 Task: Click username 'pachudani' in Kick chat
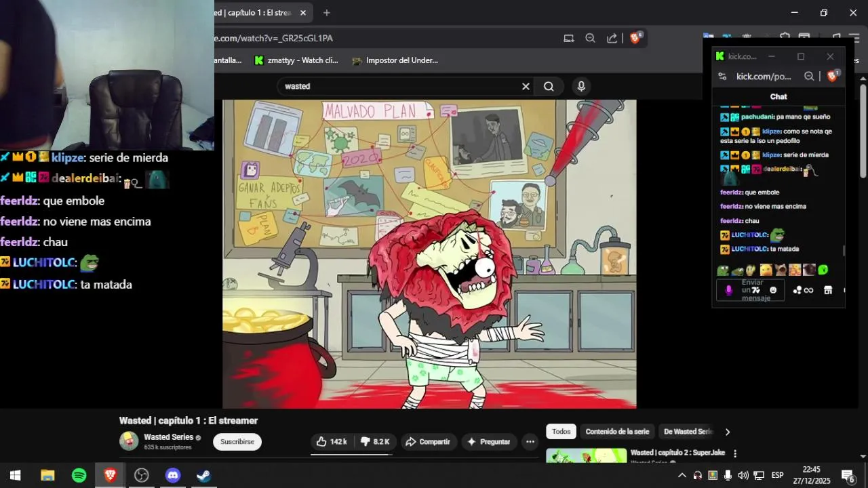pos(757,117)
